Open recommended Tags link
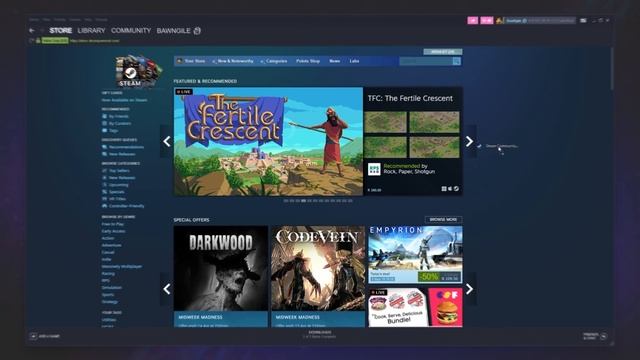The height and width of the screenshot is (360, 640). click(x=113, y=131)
